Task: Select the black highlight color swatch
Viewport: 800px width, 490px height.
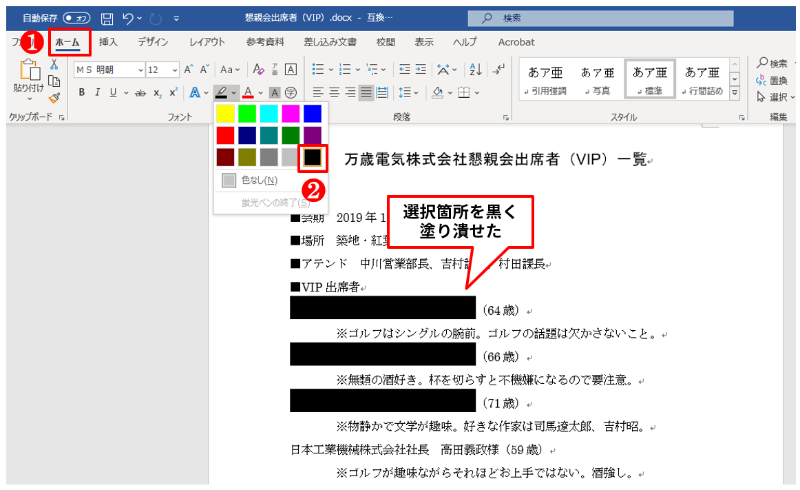Action: (x=312, y=157)
